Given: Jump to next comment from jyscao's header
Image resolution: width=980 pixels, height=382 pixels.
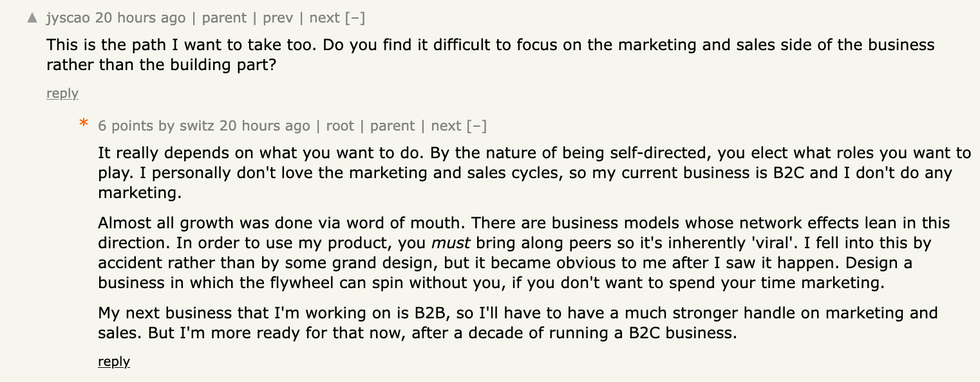Looking at the screenshot, I should pyautogui.click(x=325, y=18).
